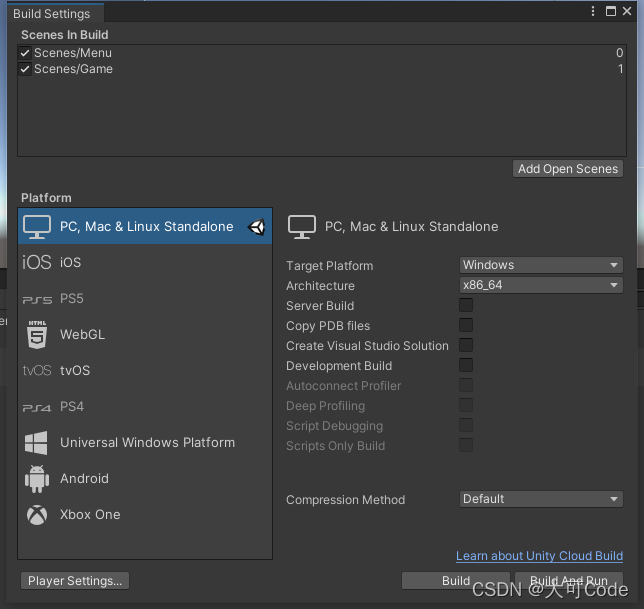
Task: Select the Xbox One platform label
Action: tap(90, 515)
